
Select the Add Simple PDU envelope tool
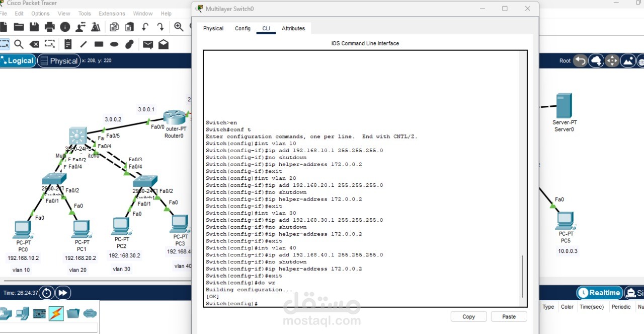[x=147, y=44]
